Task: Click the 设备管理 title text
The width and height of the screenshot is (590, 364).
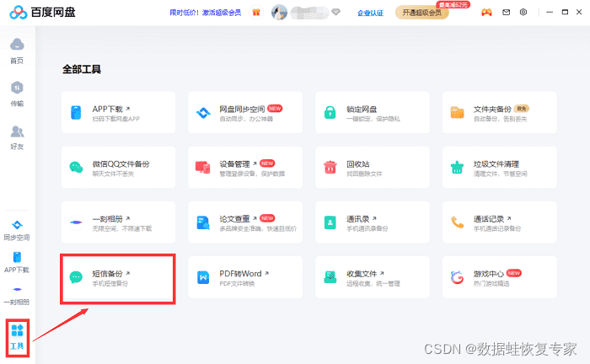Action: [235, 164]
